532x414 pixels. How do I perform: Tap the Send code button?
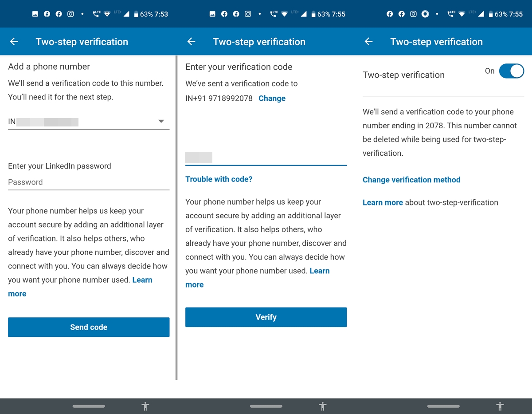tap(89, 327)
